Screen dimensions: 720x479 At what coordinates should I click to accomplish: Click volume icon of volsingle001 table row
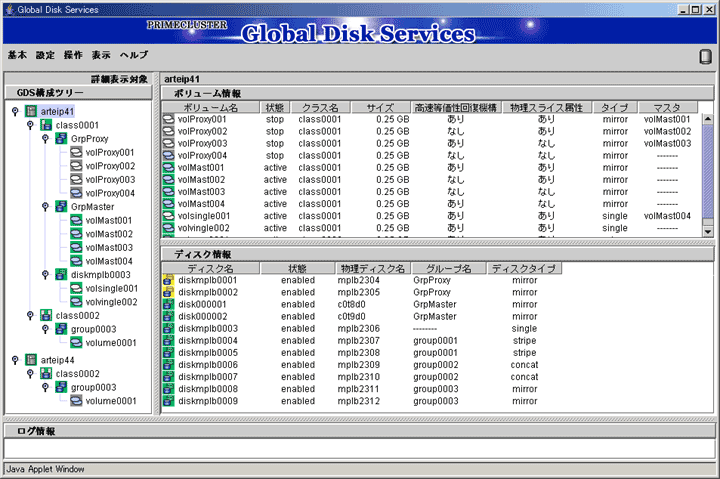pos(169,216)
